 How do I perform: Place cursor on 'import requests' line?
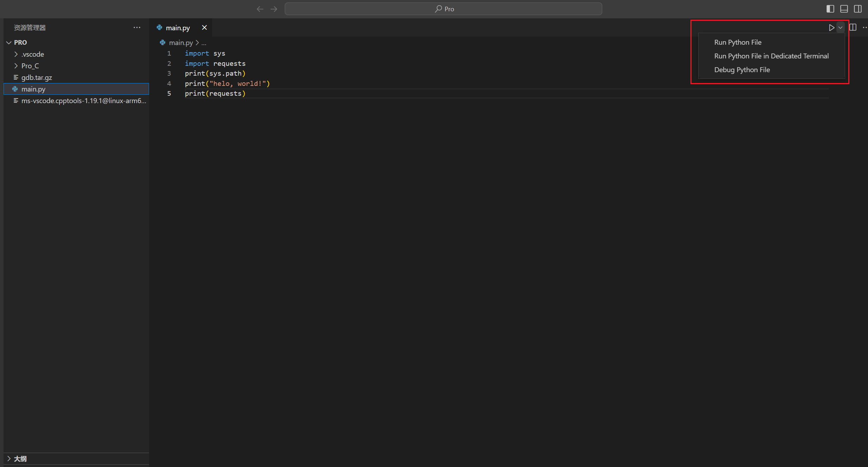pyautogui.click(x=215, y=63)
